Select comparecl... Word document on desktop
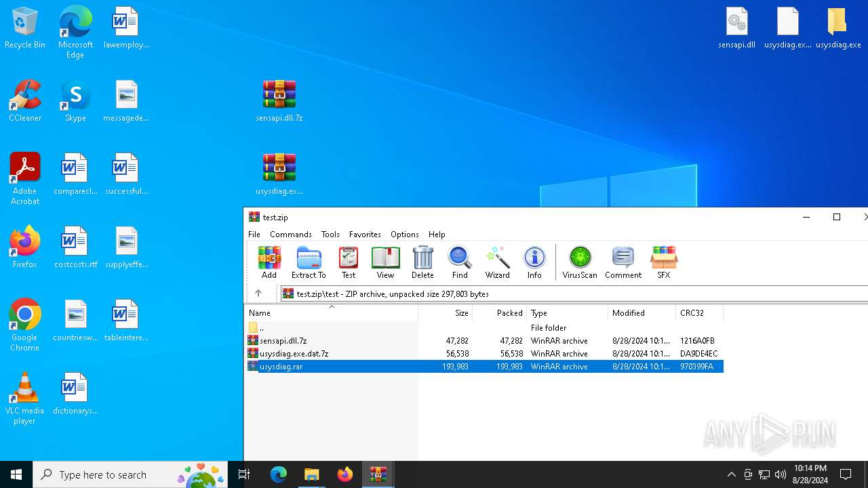This screenshot has width=868, height=488. click(x=75, y=174)
